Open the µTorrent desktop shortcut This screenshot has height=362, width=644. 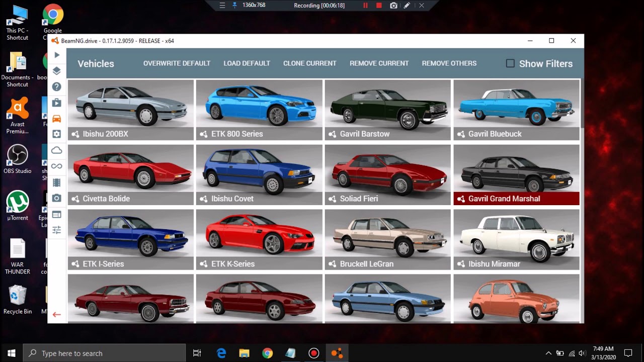tap(17, 206)
